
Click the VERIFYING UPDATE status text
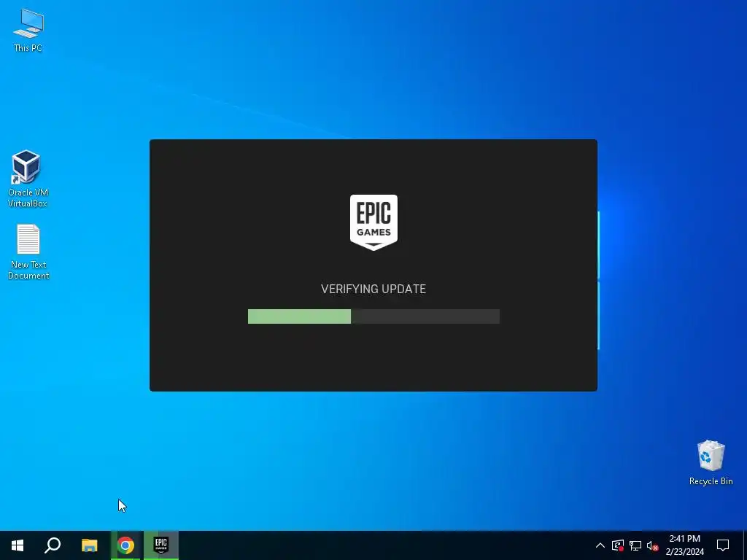(373, 289)
